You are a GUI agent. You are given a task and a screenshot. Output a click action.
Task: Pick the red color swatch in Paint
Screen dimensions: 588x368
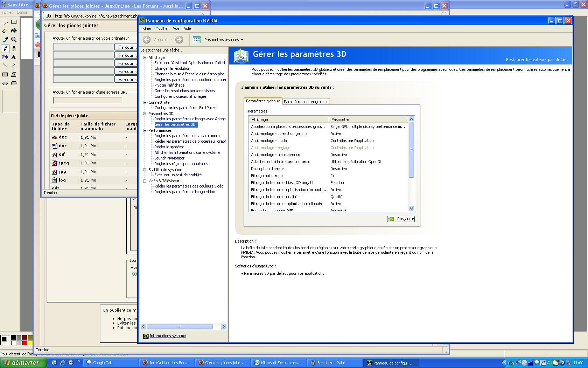[x=24, y=343]
